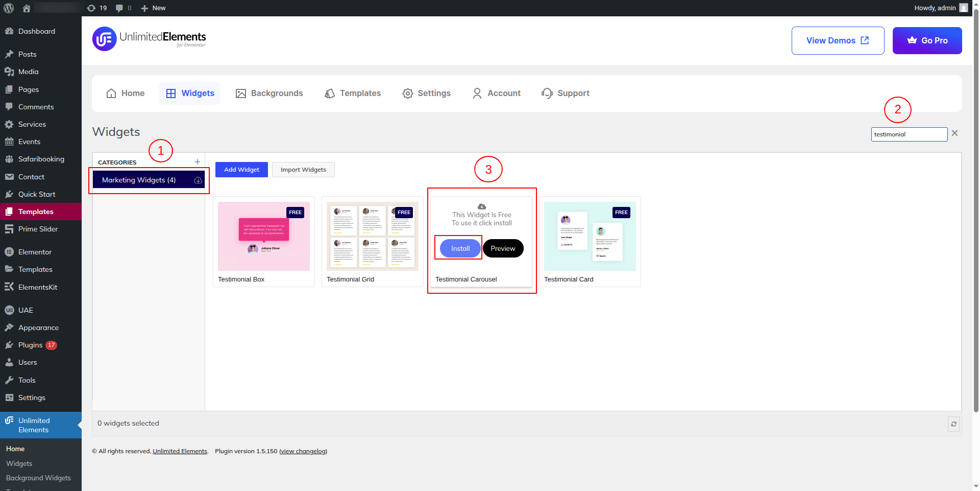
Task: Switch to the Backgrounds tab
Action: [269, 93]
